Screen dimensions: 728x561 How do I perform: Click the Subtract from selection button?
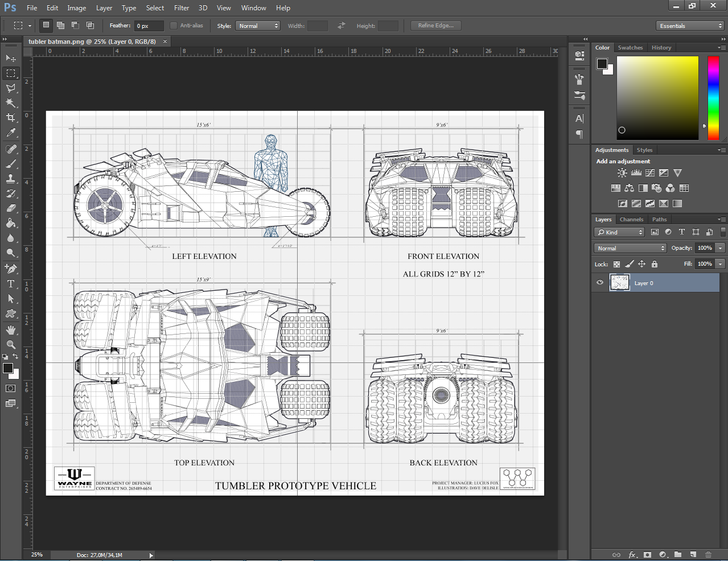pos(75,26)
